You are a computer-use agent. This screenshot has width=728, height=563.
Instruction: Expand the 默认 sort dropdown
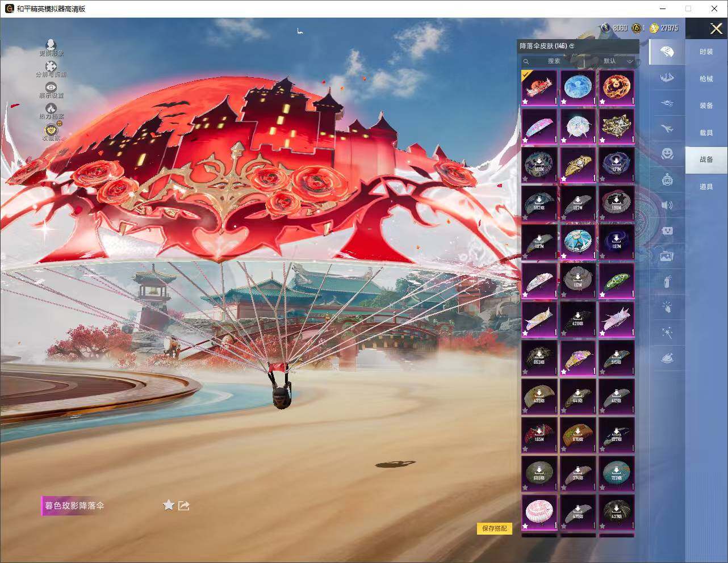(617, 61)
